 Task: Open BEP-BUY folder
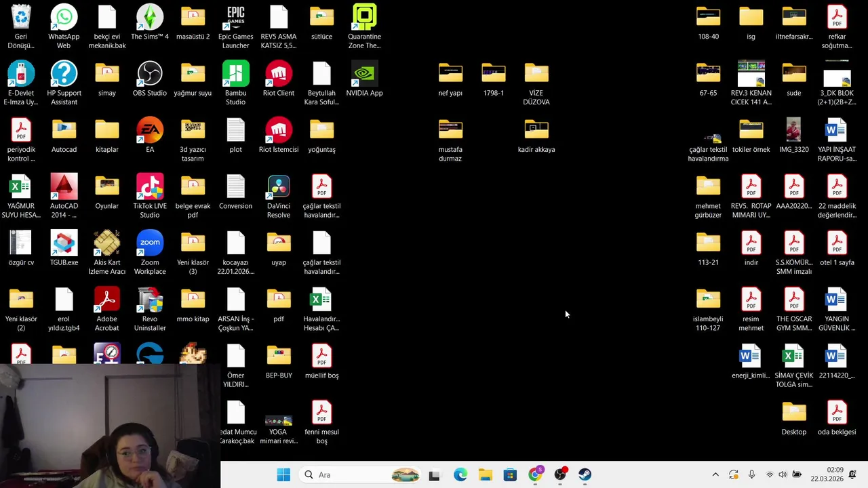(279, 356)
